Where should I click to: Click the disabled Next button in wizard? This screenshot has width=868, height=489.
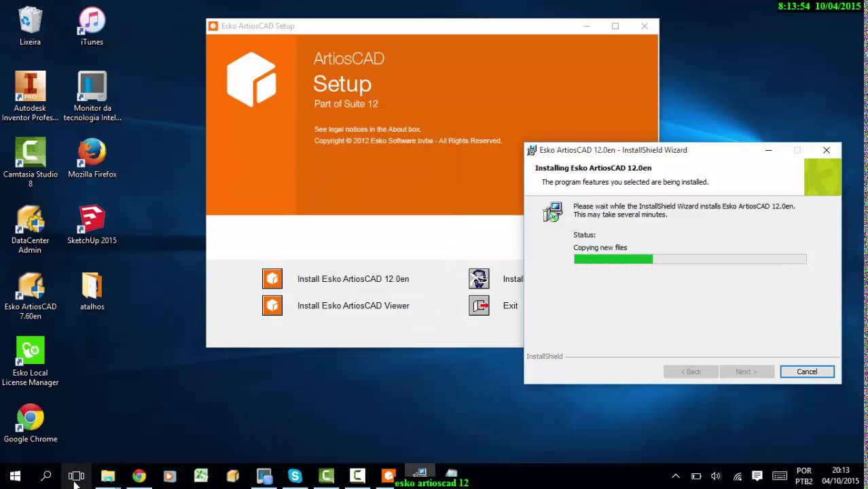[x=746, y=372]
